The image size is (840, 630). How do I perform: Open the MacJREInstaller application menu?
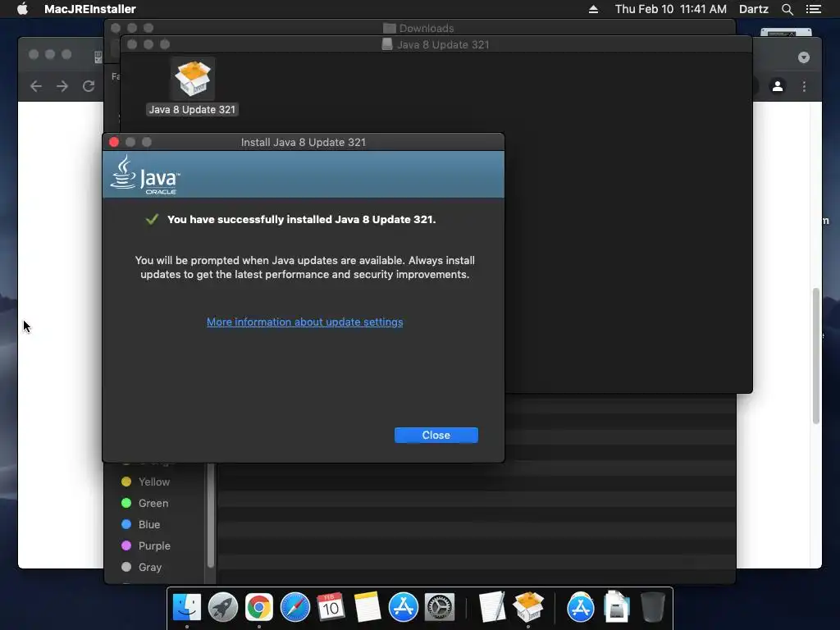pyautogui.click(x=90, y=9)
